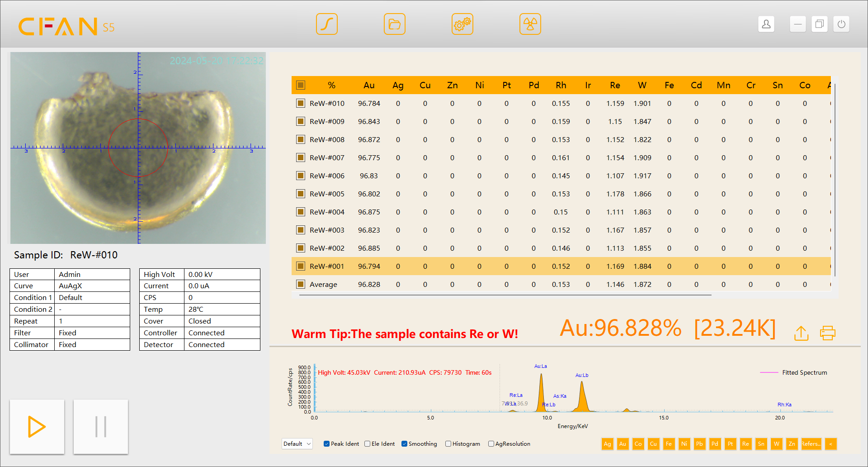Screen dimensions: 868x467
Task: Select the Pb element button
Action: (x=700, y=444)
